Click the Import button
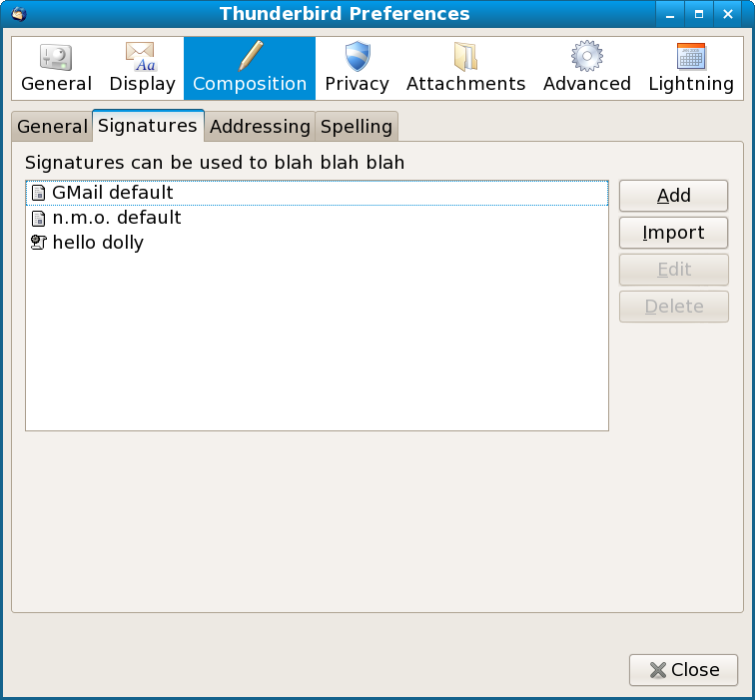This screenshot has height=700, width=755. pyautogui.click(x=673, y=233)
